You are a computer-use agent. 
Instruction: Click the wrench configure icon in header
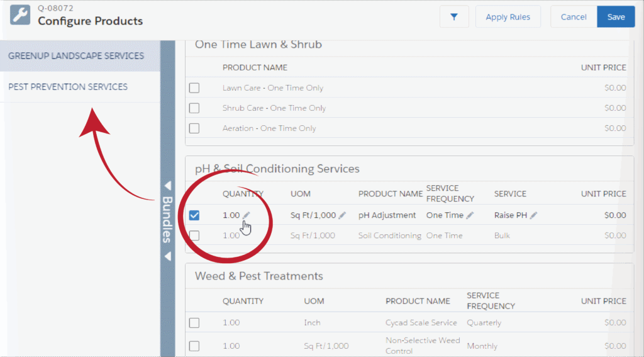point(20,16)
